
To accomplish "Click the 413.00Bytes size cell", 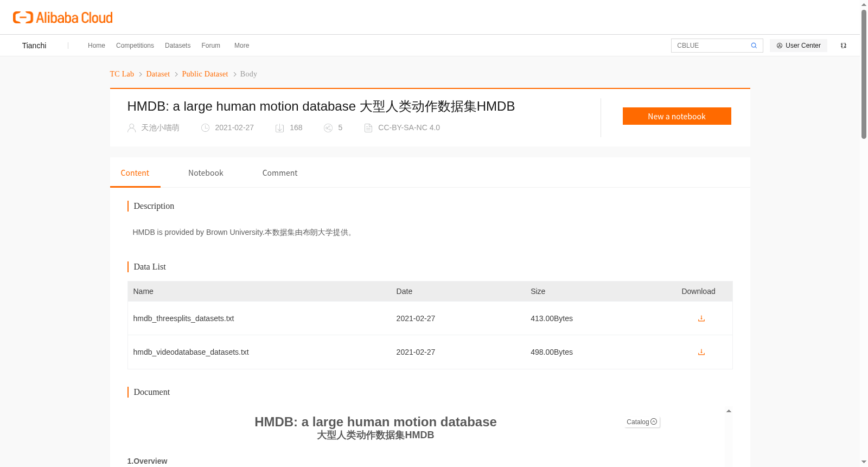I will 552,318.
